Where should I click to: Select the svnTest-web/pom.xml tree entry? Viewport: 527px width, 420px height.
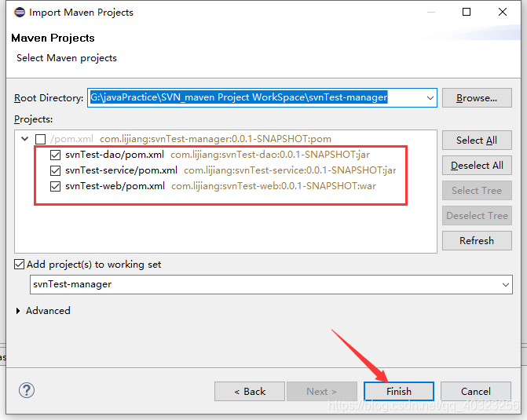(x=115, y=186)
